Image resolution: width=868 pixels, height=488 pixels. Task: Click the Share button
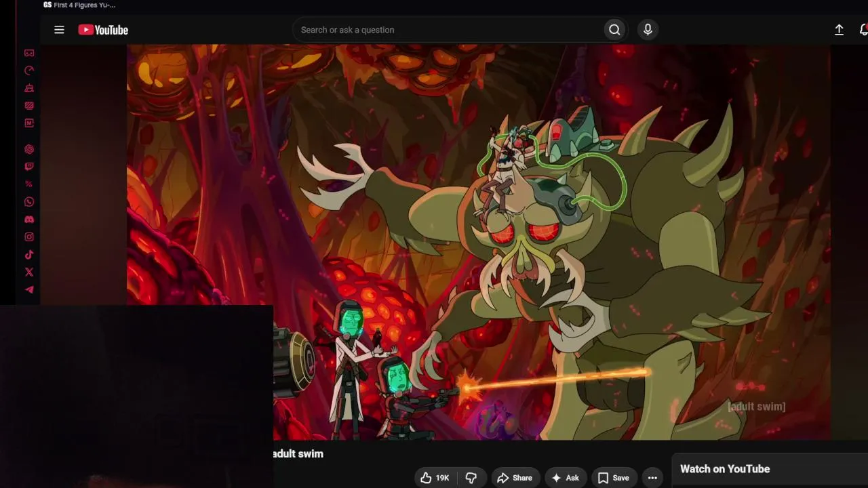515,478
